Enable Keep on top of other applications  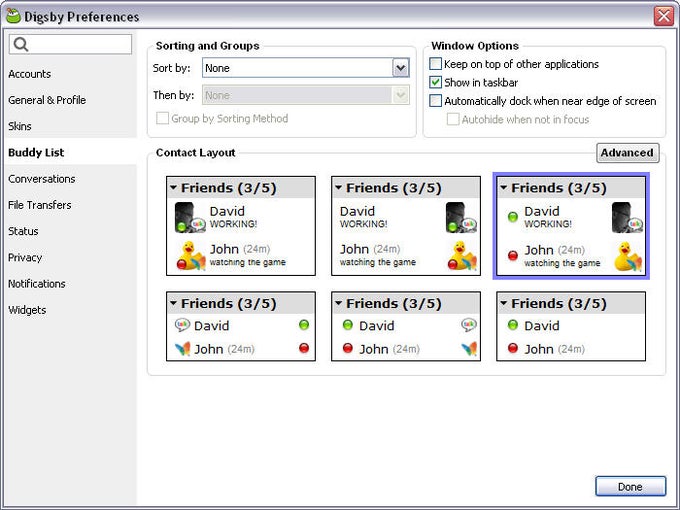[x=435, y=64]
